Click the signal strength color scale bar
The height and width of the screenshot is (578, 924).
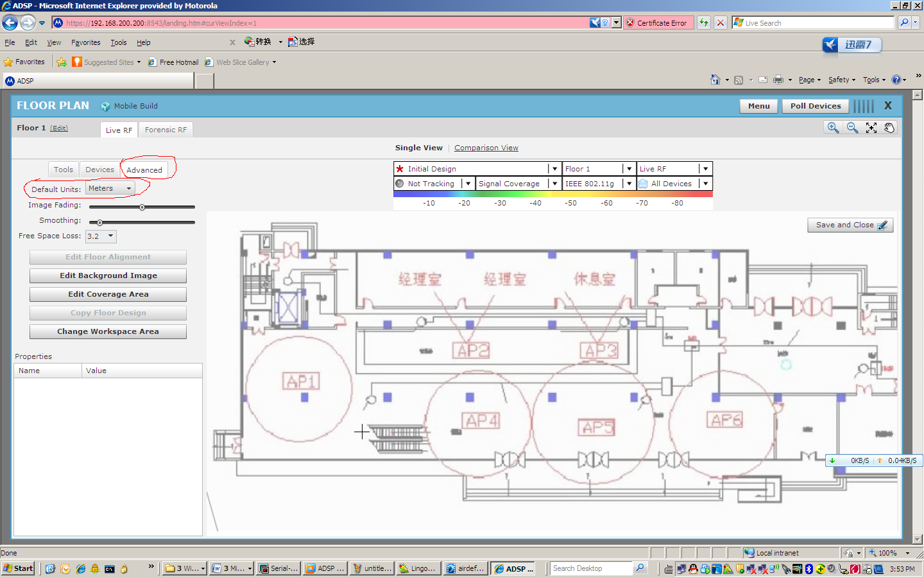553,194
